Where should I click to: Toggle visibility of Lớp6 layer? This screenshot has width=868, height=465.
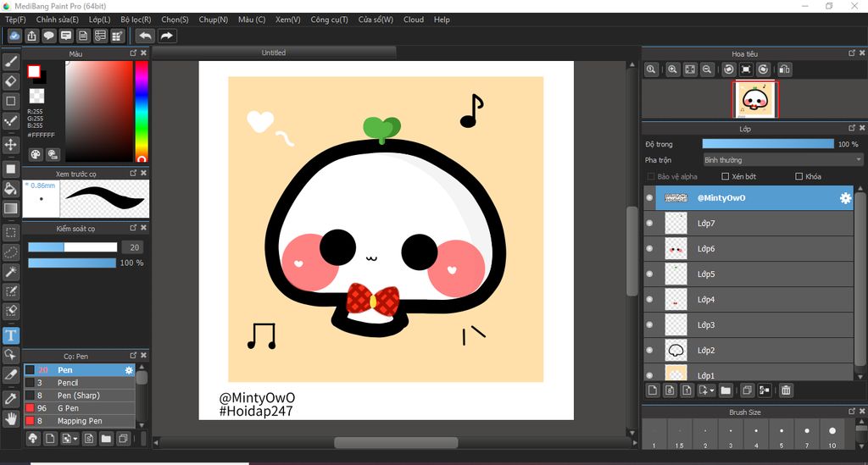tap(649, 249)
